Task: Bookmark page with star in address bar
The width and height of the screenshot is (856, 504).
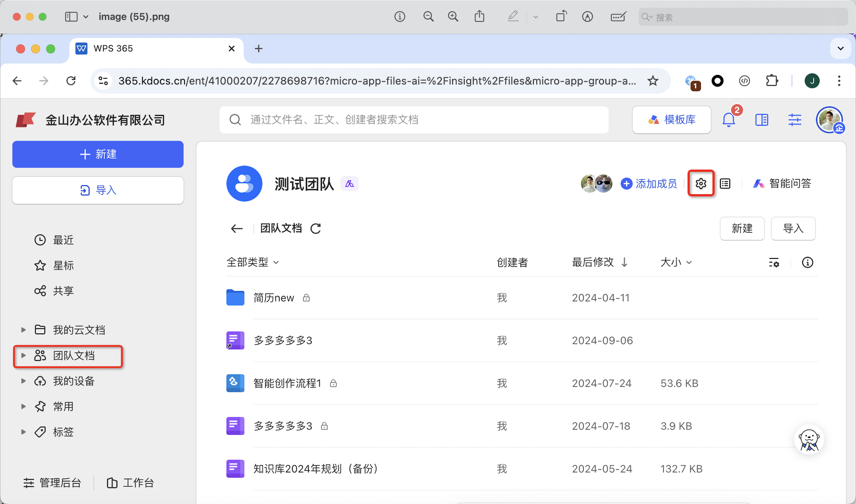Action: [652, 81]
